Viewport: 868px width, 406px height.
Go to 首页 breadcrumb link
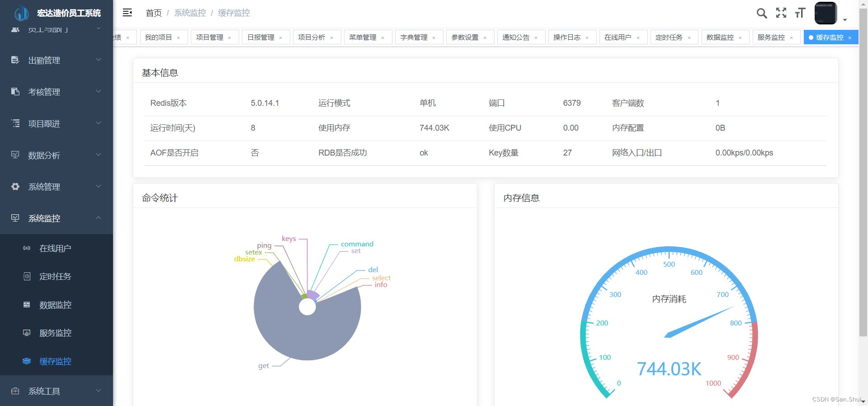154,13
